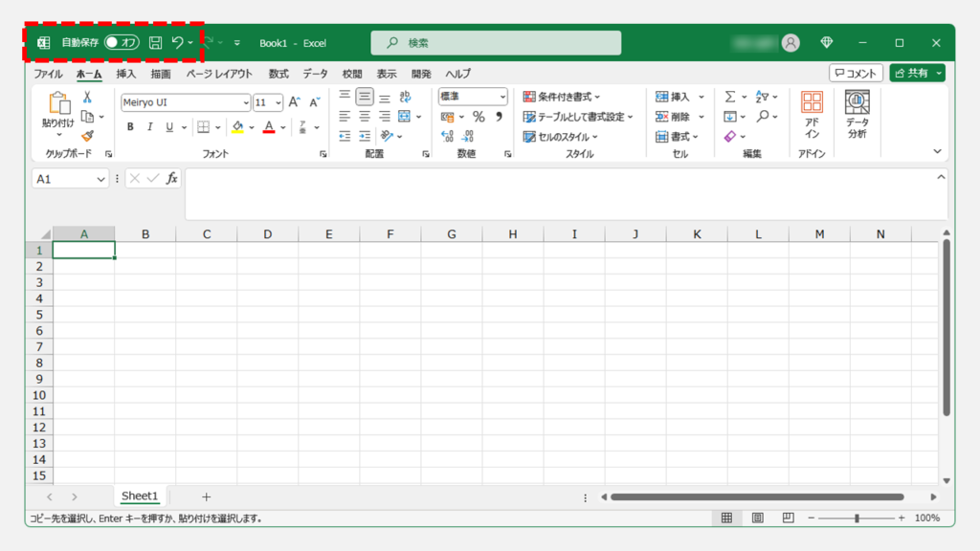Select the Format Painter brush icon
Image resolution: width=980 pixels, height=551 pixels.
point(87,136)
